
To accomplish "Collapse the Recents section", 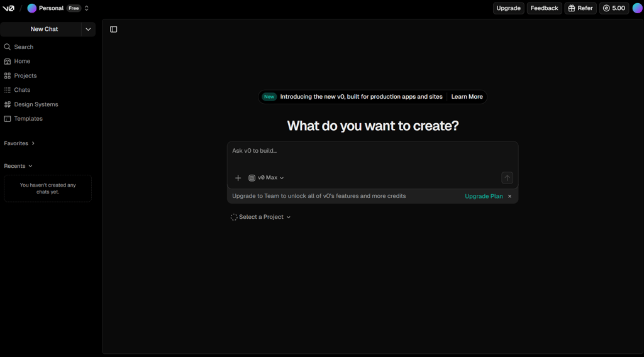I will pos(18,166).
